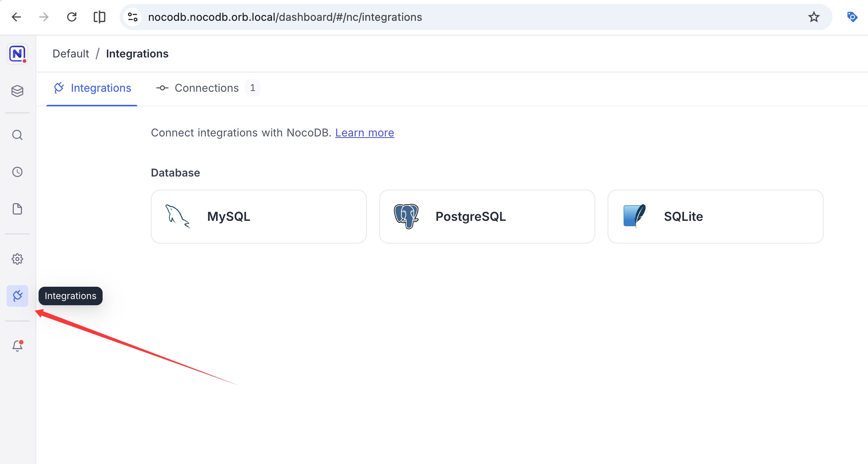Viewport: 868px width, 464px height.
Task: Click the clock history sidebar icon
Action: tap(17, 172)
